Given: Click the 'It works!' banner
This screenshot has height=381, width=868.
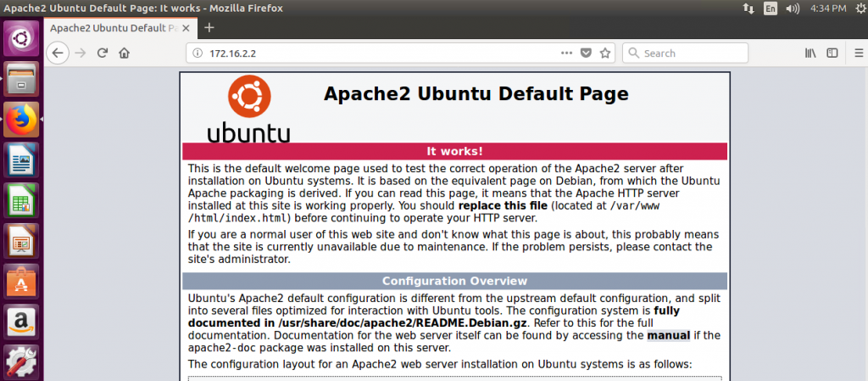Looking at the screenshot, I should click(x=454, y=151).
